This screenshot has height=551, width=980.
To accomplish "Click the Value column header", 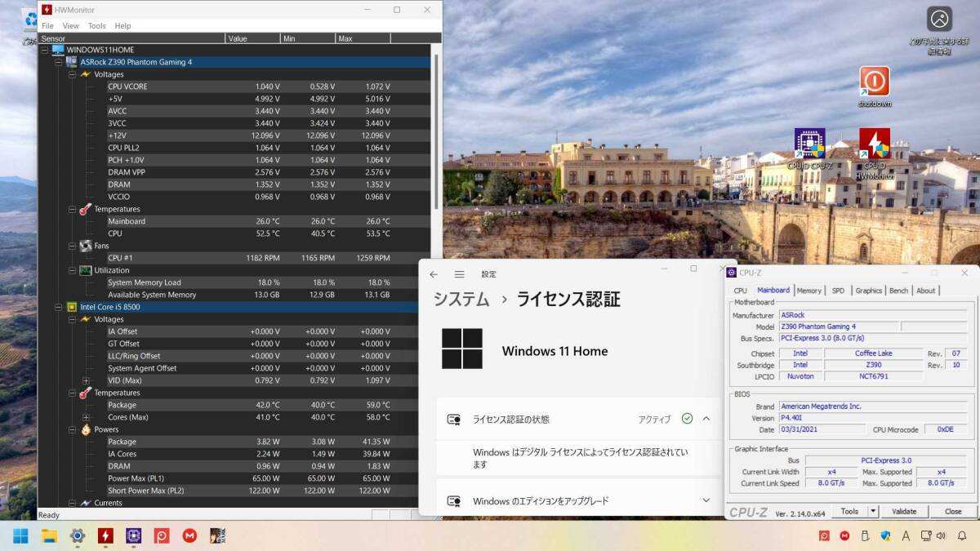I will 252,38.
